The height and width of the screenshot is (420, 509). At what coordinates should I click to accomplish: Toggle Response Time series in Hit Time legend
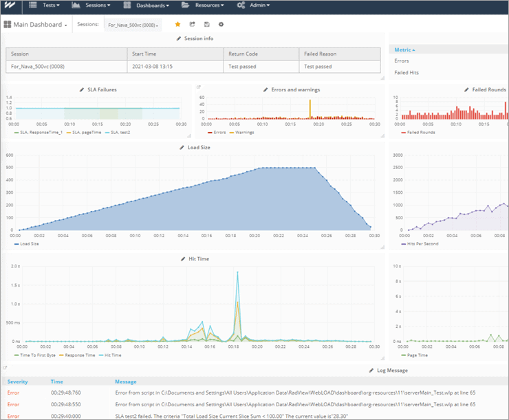click(78, 355)
